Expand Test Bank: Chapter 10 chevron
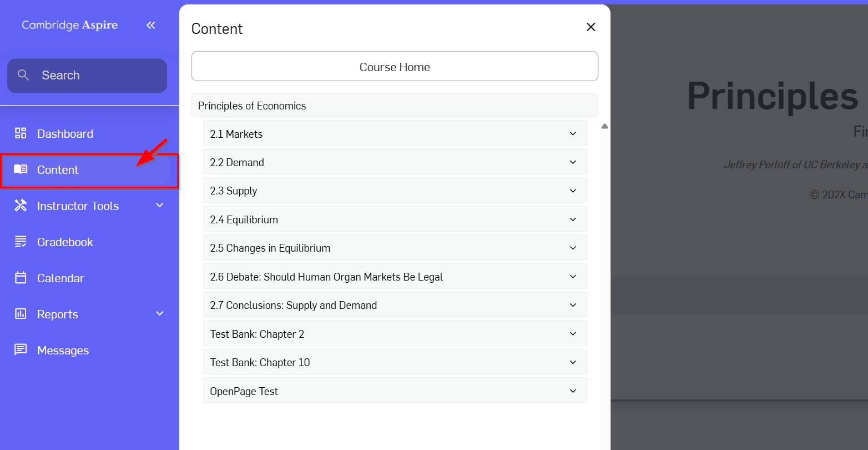The image size is (868, 450). [573, 362]
